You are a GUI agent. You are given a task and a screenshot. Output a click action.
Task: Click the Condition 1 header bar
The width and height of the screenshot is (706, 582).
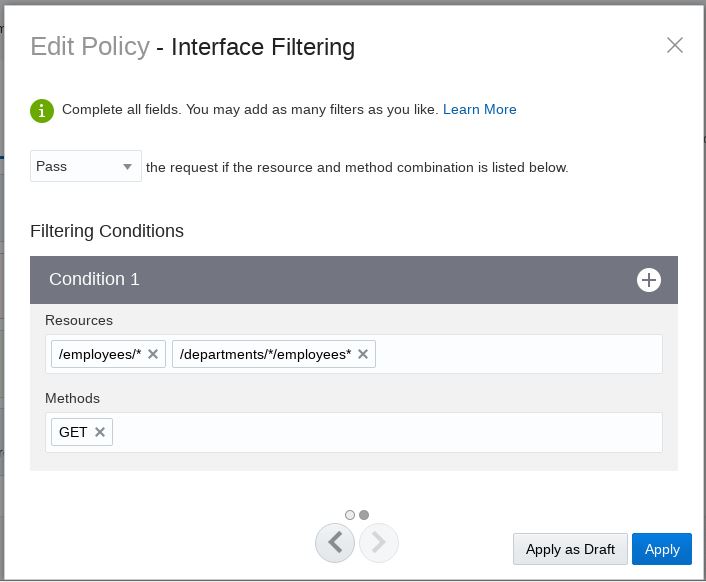pyautogui.click(x=330, y=280)
